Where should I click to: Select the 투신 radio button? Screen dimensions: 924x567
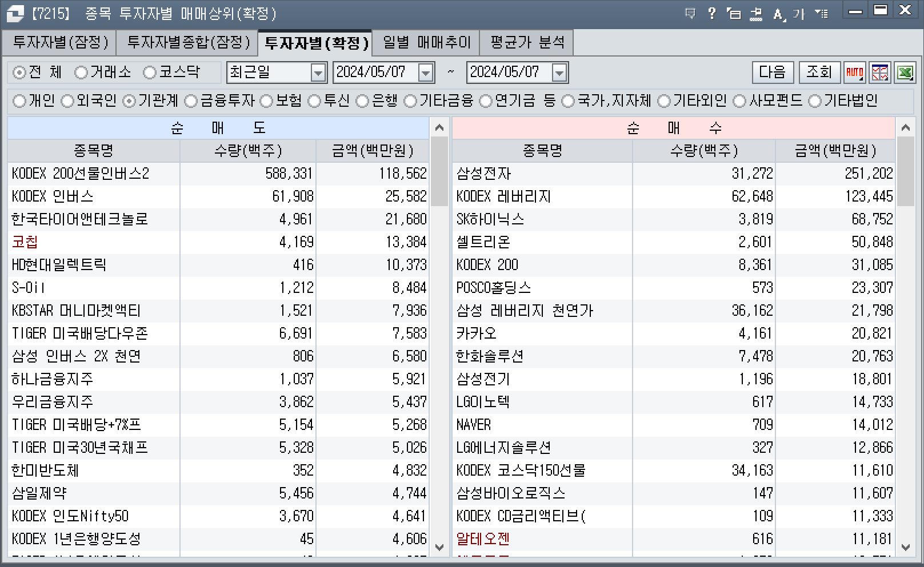[x=314, y=101]
